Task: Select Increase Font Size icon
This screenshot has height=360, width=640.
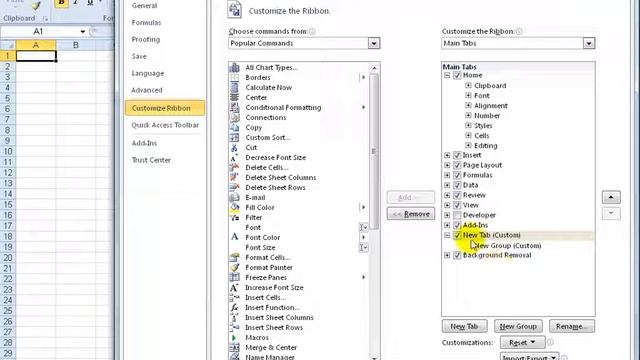Action: click(x=235, y=287)
